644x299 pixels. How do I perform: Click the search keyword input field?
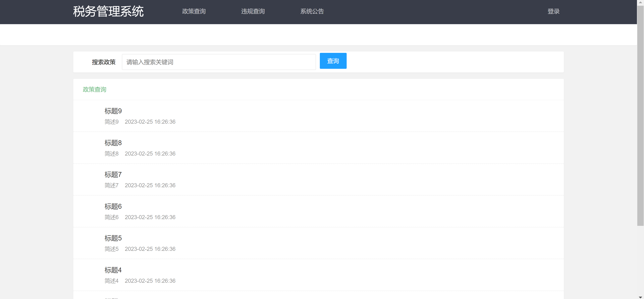click(219, 62)
